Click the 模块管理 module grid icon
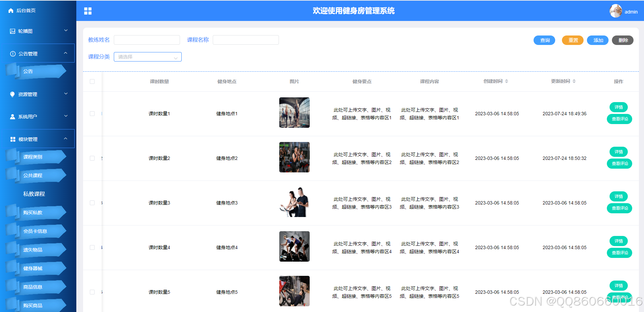The width and height of the screenshot is (644, 312). pos(12,139)
